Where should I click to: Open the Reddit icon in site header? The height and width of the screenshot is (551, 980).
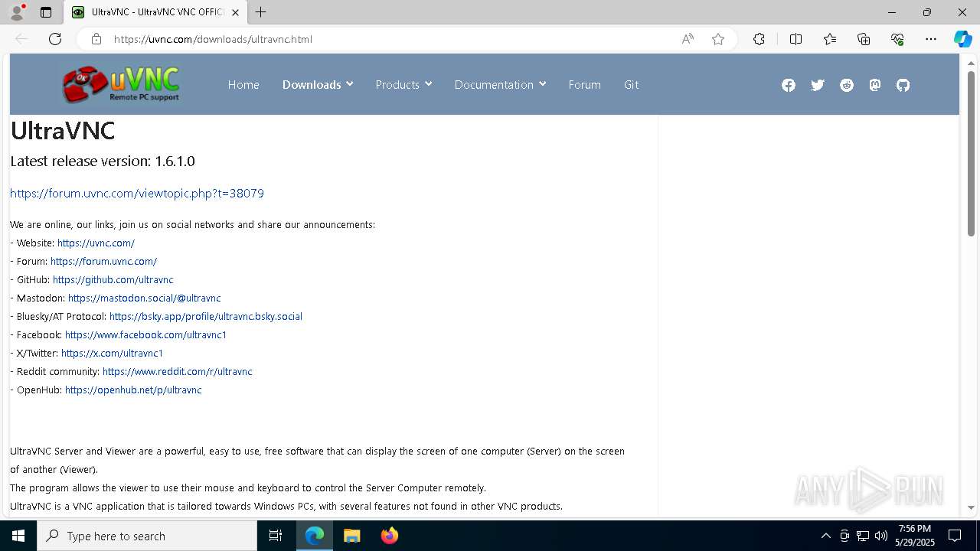[847, 85]
